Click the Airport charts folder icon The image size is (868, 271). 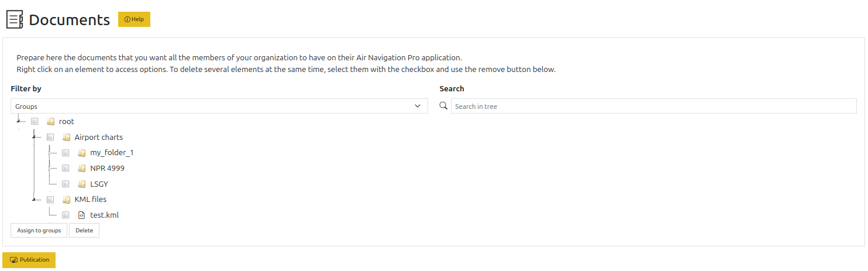click(x=66, y=138)
